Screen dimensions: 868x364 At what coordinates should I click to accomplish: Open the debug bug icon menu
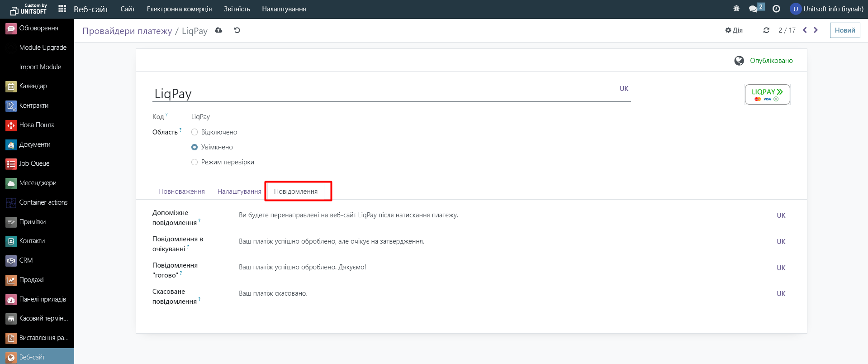click(x=736, y=9)
